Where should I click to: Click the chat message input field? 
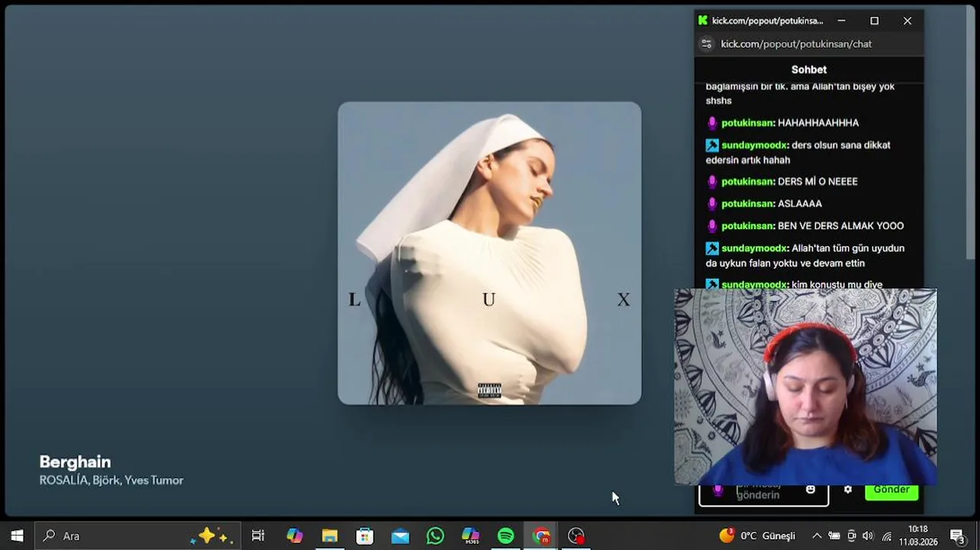pos(763,494)
